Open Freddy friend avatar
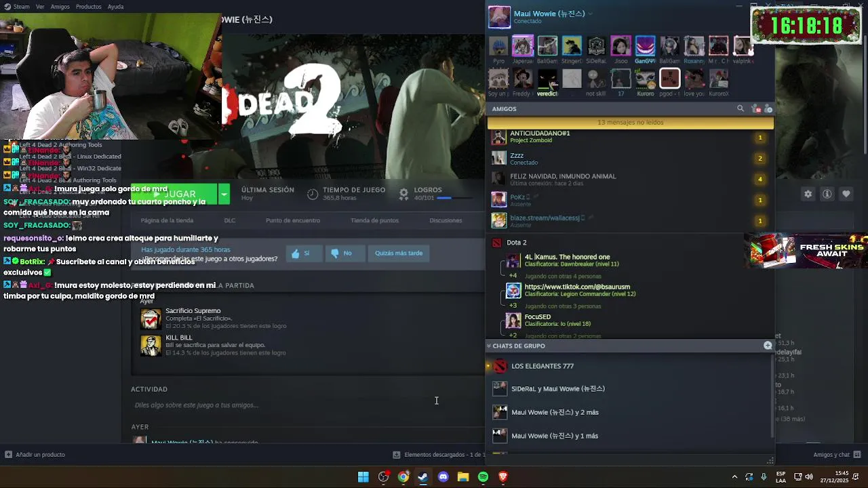 [523, 79]
